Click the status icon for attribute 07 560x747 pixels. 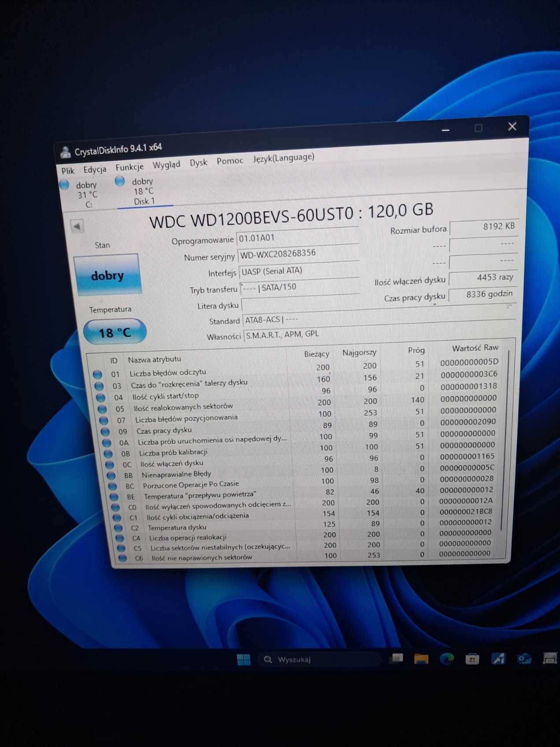coord(104,421)
